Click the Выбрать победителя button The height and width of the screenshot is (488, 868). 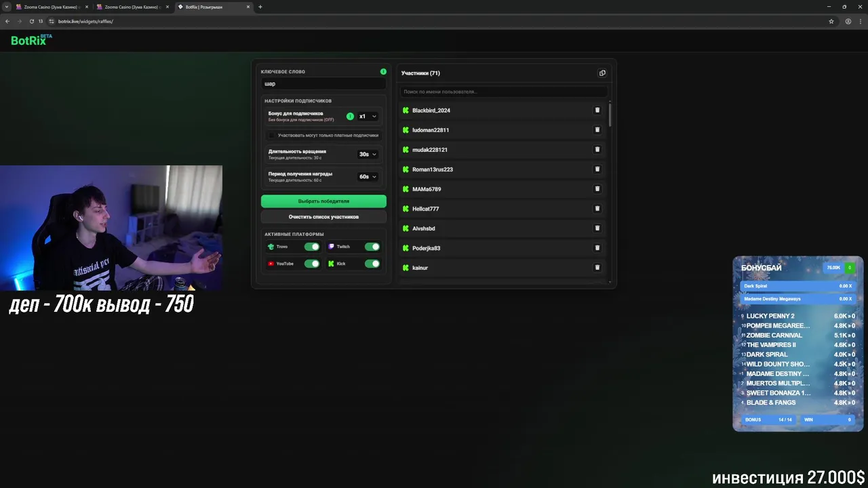pyautogui.click(x=323, y=201)
